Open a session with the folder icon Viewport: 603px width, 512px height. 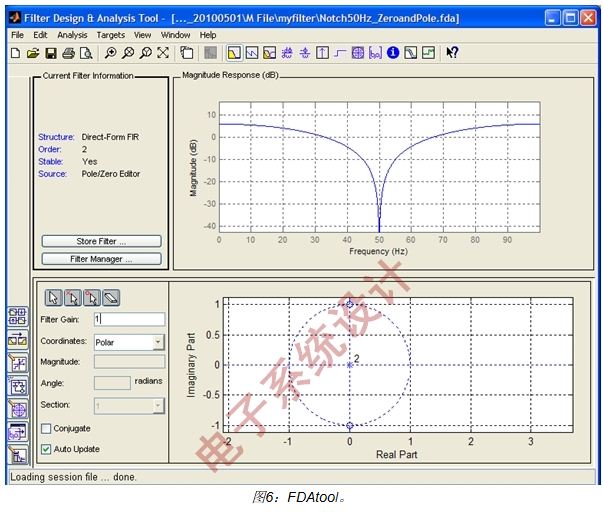pyautogui.click(x=33, y=53)
